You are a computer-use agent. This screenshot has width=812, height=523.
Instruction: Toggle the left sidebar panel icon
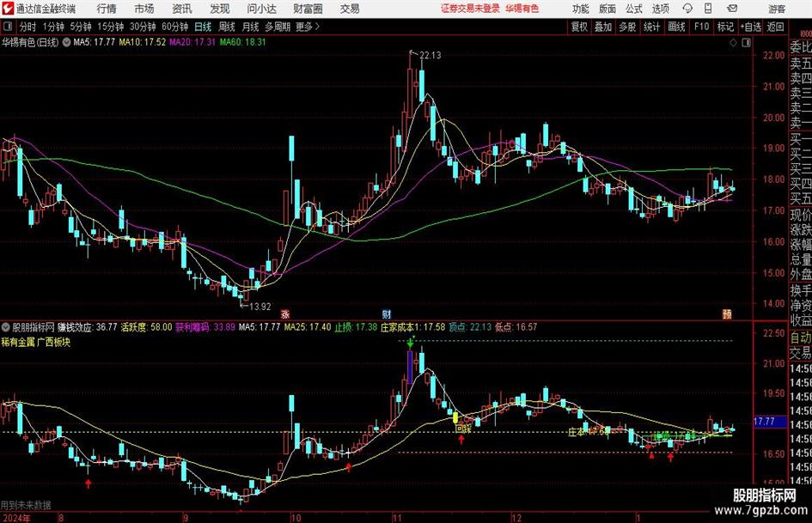click(x=8, y=27)
